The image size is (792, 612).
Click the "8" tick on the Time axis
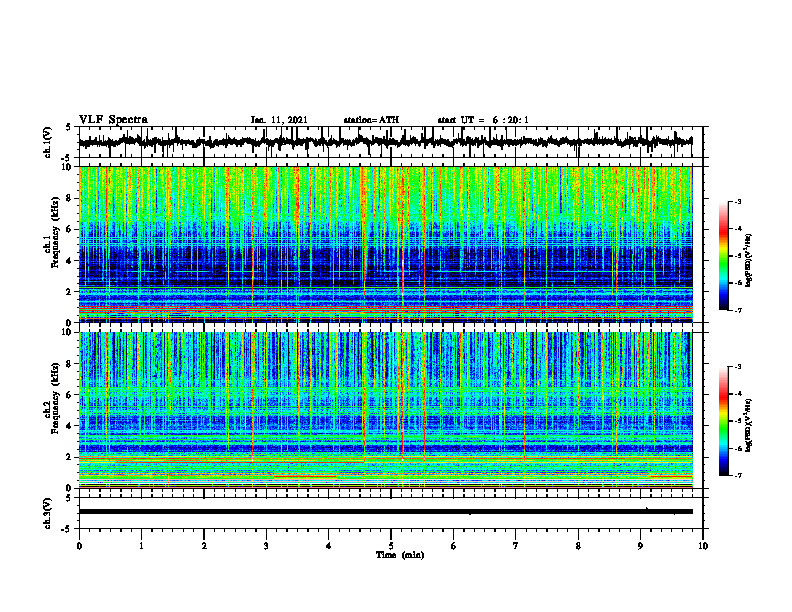(578, 546)
